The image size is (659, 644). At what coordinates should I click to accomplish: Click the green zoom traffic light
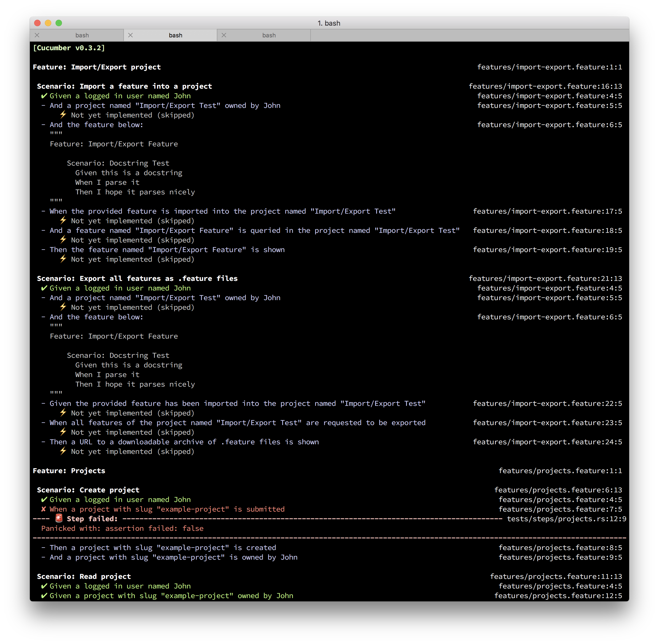point(58,23)
